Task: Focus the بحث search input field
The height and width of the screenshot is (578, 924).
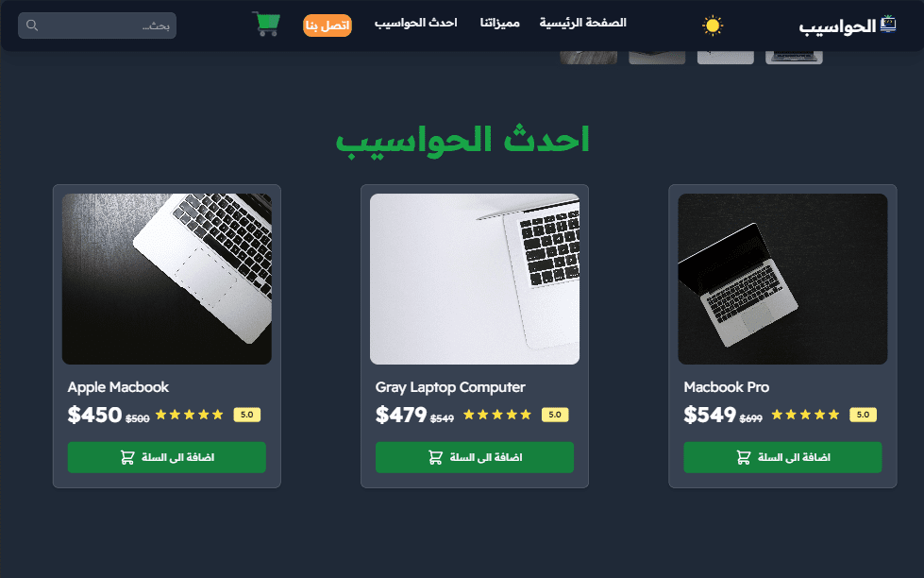Action: pyautogui.click(x=97, y=25)
